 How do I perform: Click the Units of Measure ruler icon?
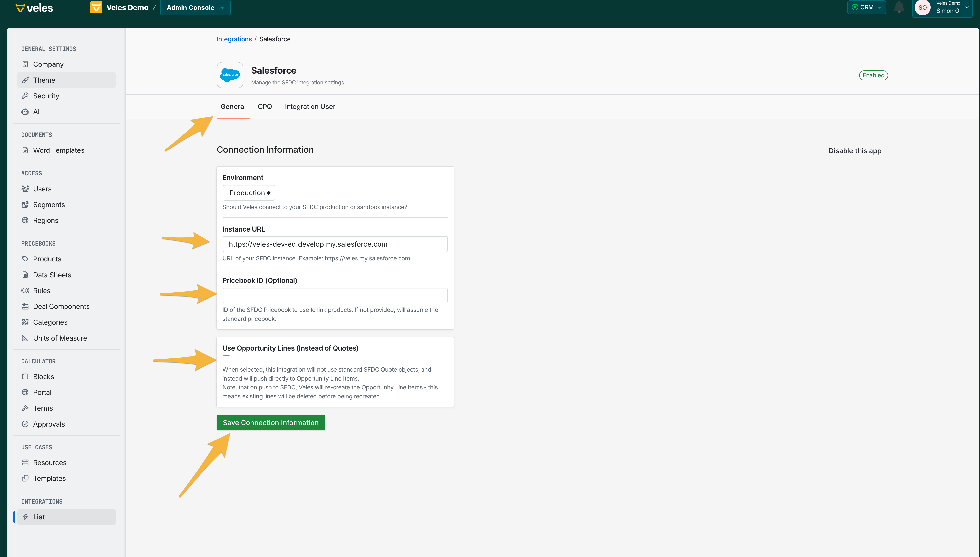coord(25,338)
